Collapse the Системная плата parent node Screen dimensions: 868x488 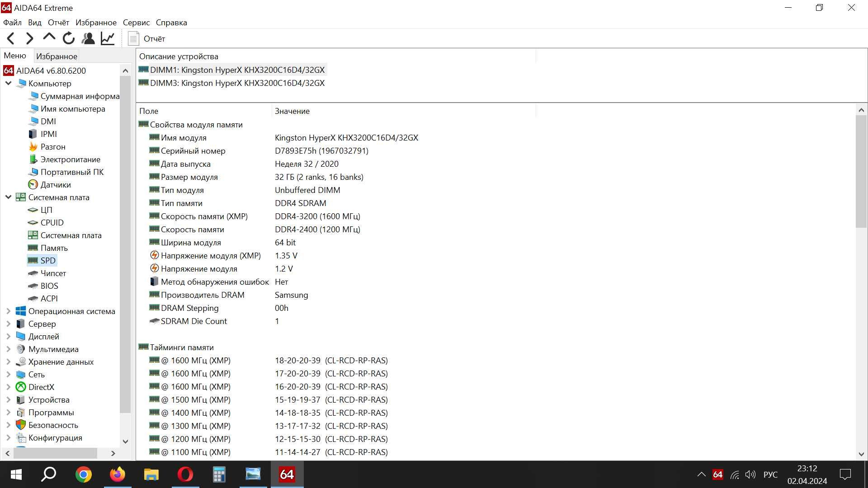(x=8, y=197)
